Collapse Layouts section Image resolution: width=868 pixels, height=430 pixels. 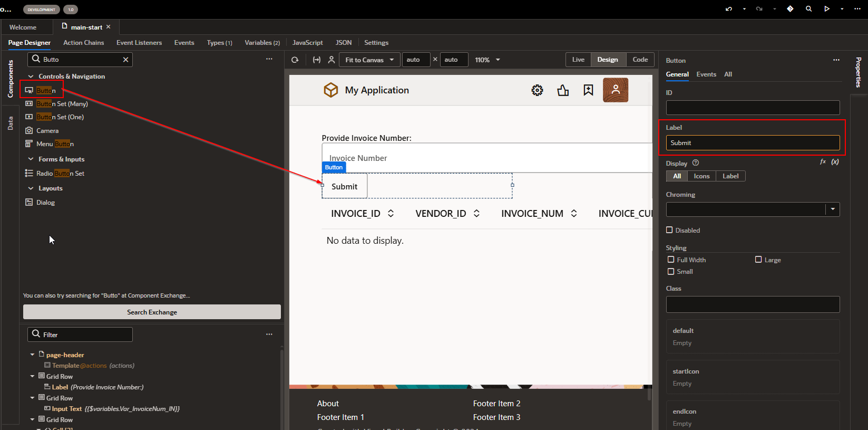click(x=31, y=188)
